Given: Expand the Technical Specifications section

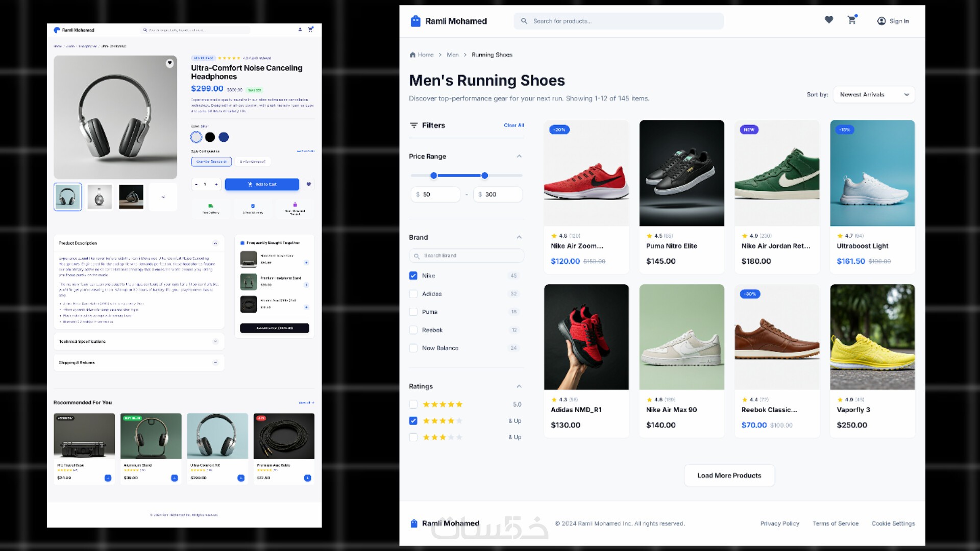Looking at the screenshot, I should point(215,341).
